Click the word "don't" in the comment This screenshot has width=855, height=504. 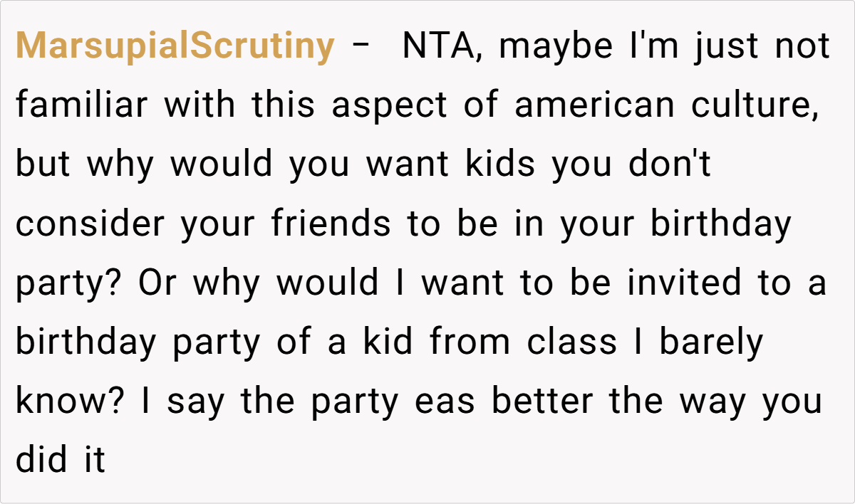tap(670, 164)
